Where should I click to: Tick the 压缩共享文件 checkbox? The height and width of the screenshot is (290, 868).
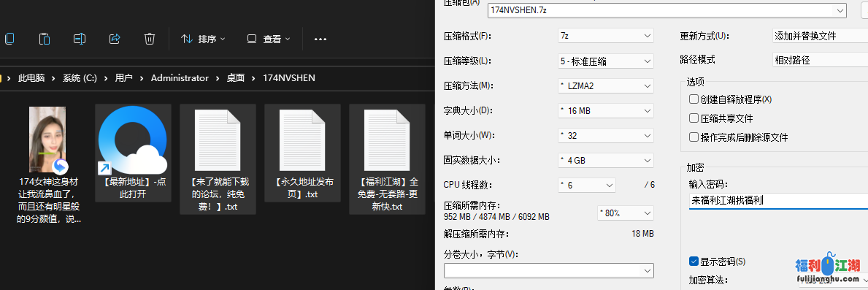click(694, 118)
